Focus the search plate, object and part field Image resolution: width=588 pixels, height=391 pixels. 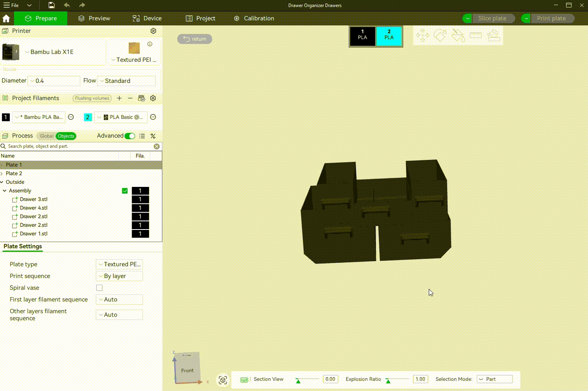pos(78,146)
